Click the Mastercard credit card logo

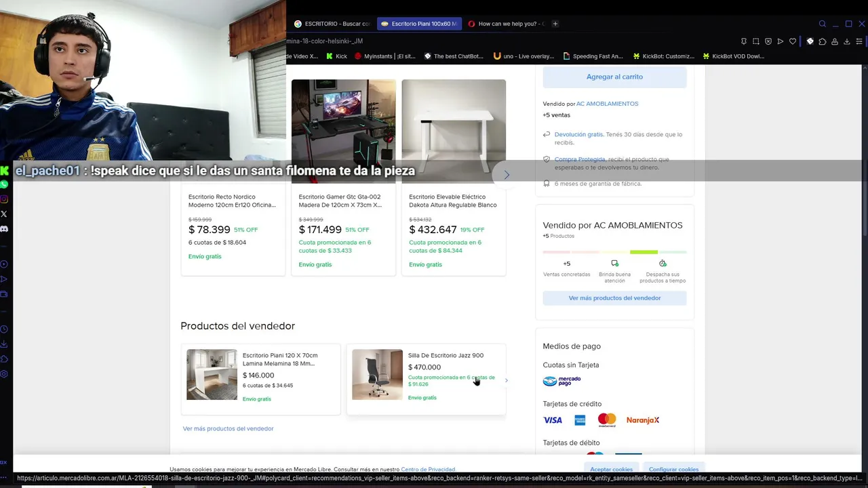(607, 420)
